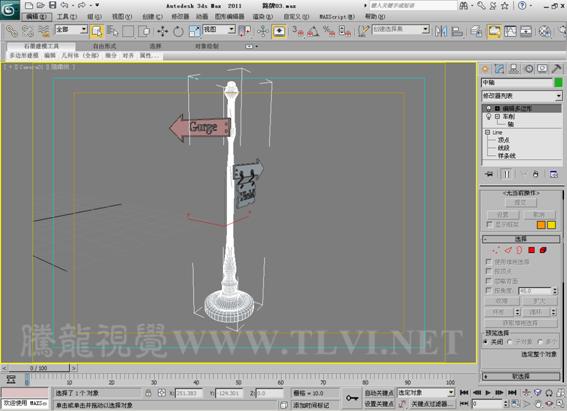Select the Select and Scale tool

(x=195, y=31)
